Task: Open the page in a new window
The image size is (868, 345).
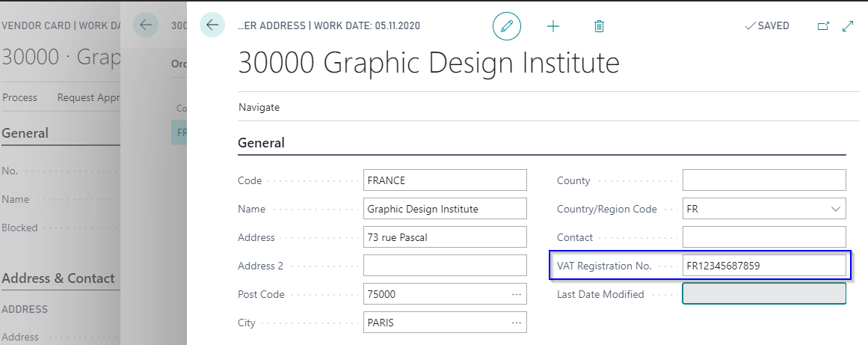Action: click(823, 26)
